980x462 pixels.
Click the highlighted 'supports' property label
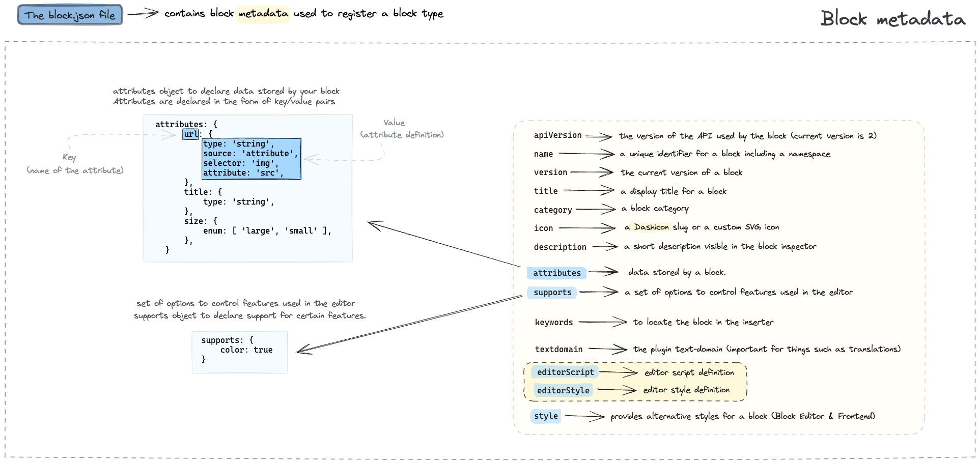click(x=552, y=293)
